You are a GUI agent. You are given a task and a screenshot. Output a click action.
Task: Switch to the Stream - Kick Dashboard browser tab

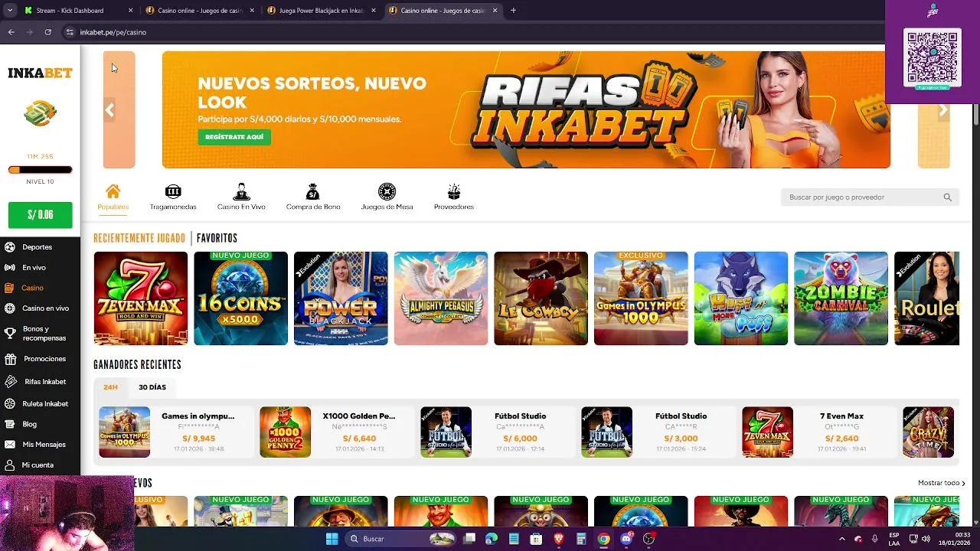(x=78, y=11)
